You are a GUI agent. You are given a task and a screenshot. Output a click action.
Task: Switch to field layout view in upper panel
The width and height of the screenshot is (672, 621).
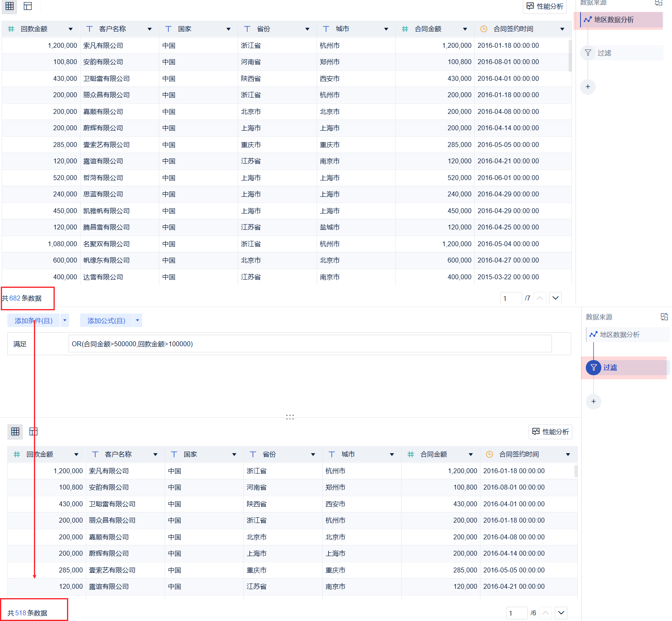(x=28, y=6)
